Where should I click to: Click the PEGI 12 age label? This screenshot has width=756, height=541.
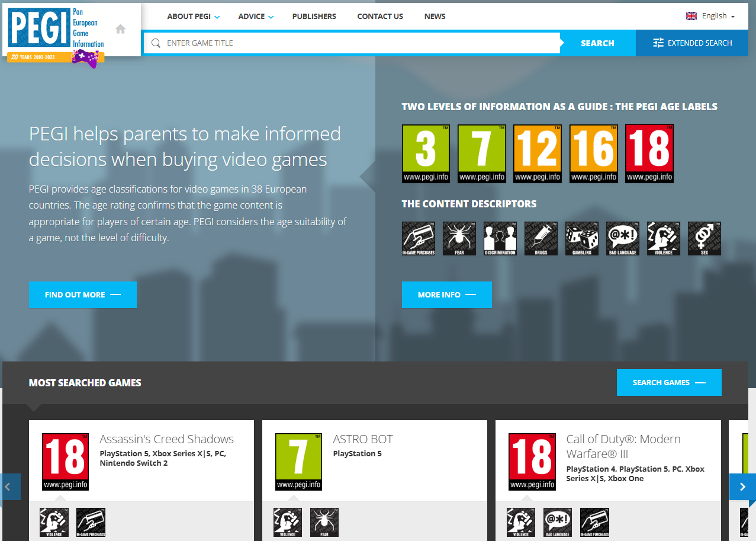(538, 153)
